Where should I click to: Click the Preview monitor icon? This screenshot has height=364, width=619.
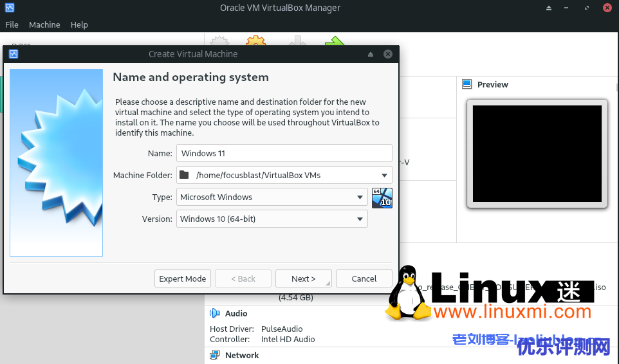(x=468, y=84)
